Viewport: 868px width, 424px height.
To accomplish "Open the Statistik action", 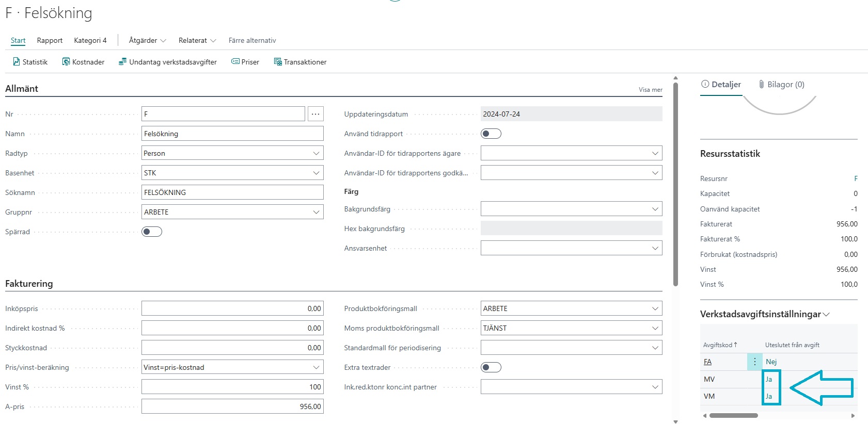I will (x=30, y=62).
